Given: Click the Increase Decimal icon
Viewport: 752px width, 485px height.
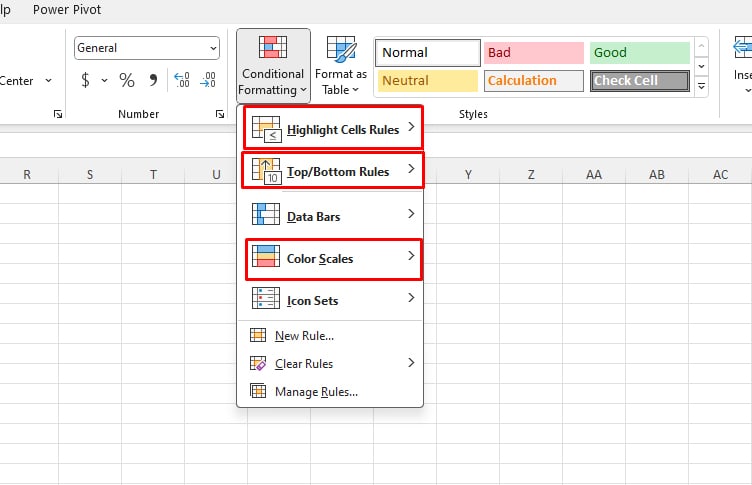Looking at the screenshot, I should pos(182,80).
